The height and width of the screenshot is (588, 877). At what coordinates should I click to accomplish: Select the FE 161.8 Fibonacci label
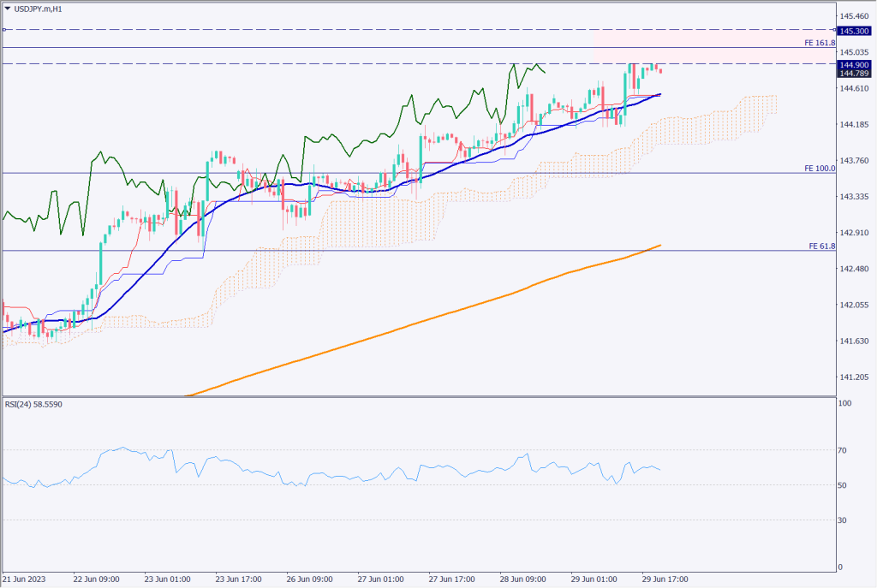pyautogui.click(x=820, y=42)
